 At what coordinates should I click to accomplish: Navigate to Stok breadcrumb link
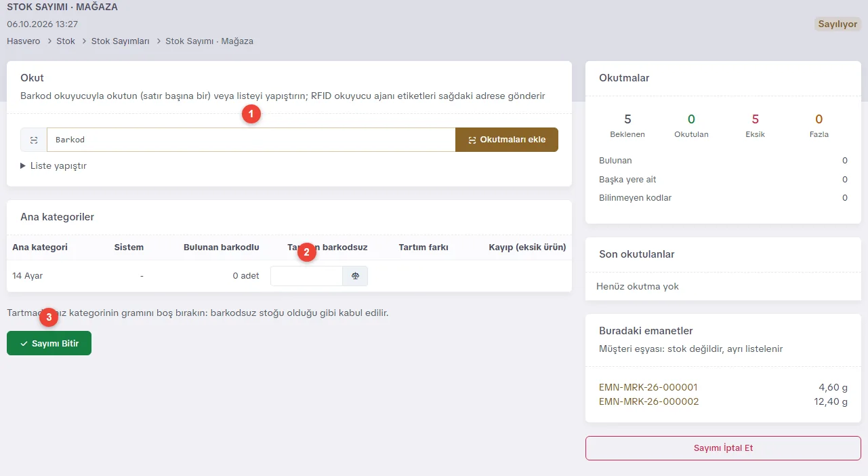[66, 41]
